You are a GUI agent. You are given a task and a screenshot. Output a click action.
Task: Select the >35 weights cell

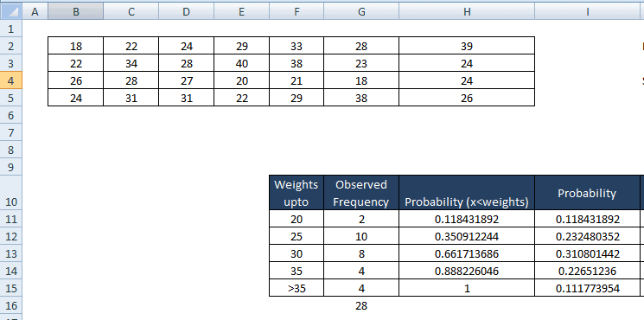tap(296, 288)
